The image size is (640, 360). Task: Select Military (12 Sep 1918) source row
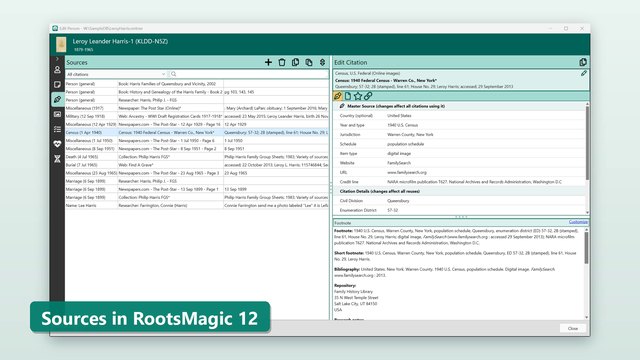pyautogui.click(x=197, y=116)
